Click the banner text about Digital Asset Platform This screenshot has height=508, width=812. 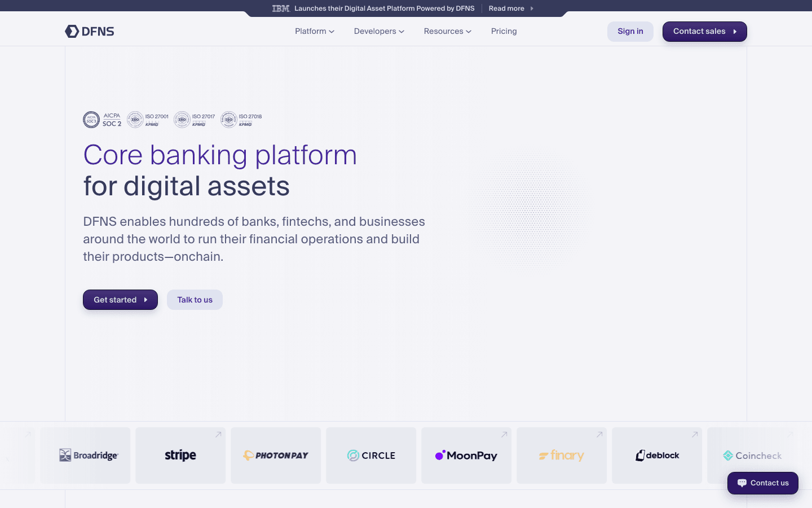tap(385, 8)
